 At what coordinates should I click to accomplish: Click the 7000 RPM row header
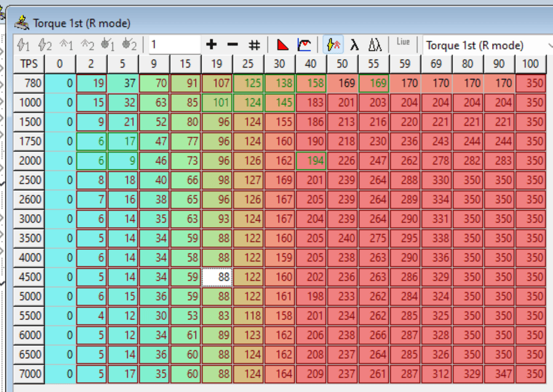[29, 374]
